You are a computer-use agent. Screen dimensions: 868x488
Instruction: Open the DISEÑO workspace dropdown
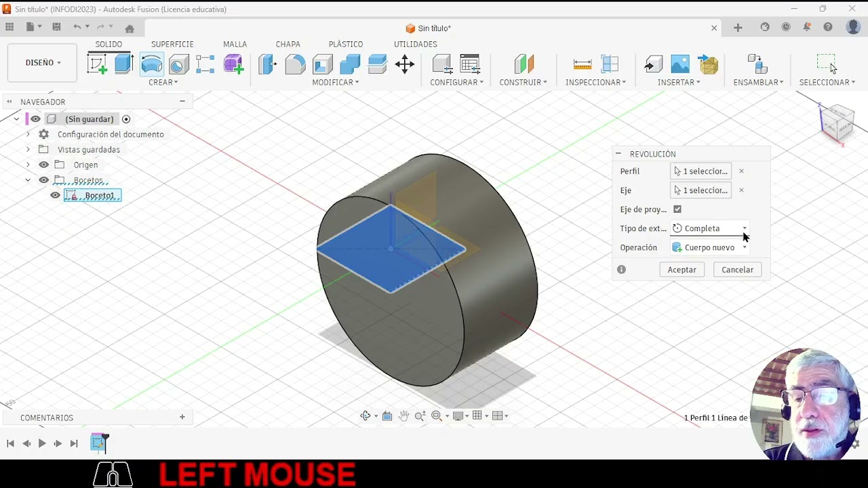point(42,62)
